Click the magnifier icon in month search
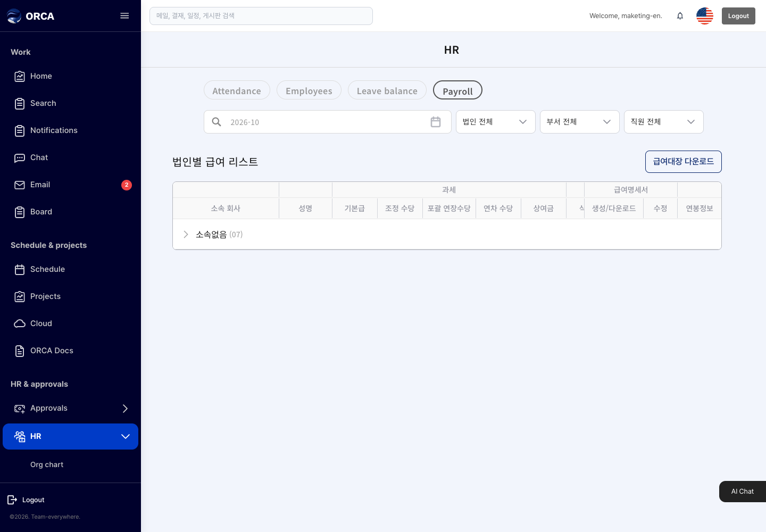The height and width of the screenshot is (532, 766). [x=217, y=122]
